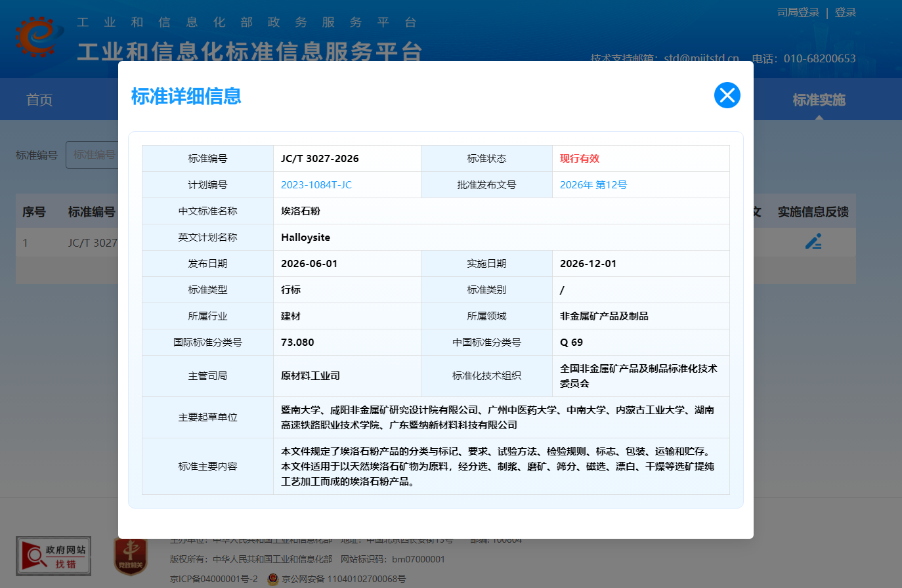Open plan number 2023-1084T-JC link
This screenshot has width=902, height=588.
(x=316, y=185)
